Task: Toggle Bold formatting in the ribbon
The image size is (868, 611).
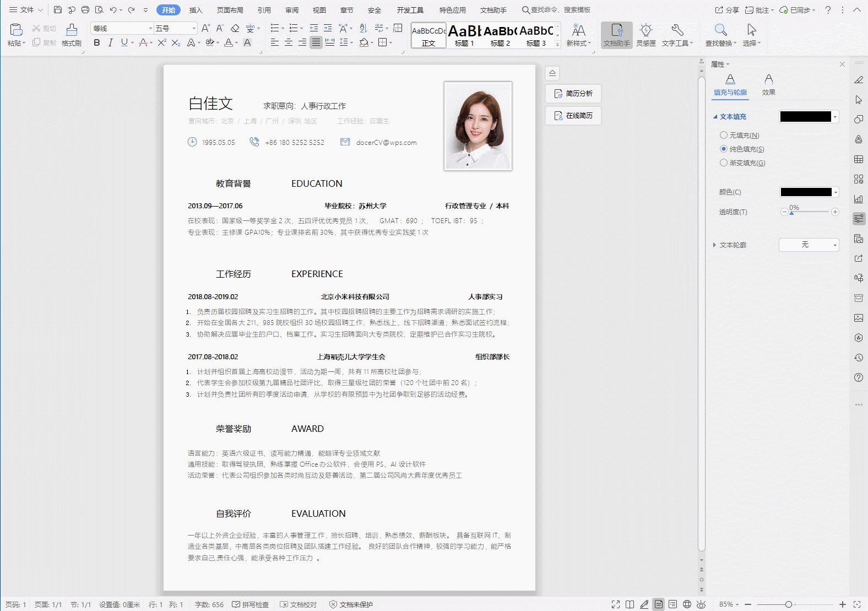Action: coord(97,42)
